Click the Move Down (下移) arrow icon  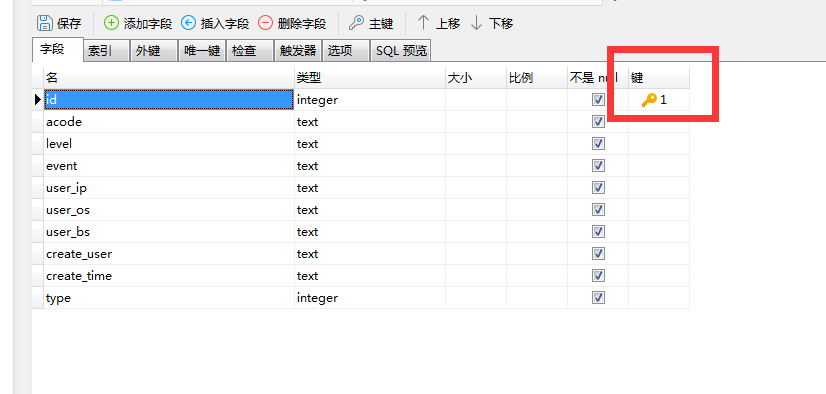[x=476, y=23]
